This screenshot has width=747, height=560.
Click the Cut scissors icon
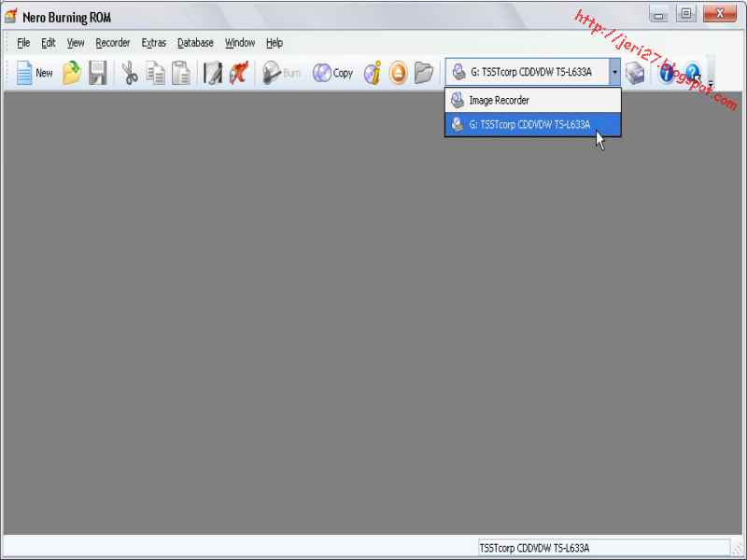(x=129, y=73)
